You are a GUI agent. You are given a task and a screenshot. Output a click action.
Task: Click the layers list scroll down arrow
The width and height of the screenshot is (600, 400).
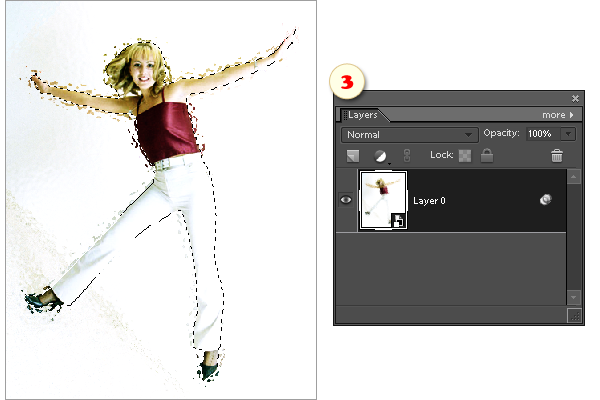(574, 297)
